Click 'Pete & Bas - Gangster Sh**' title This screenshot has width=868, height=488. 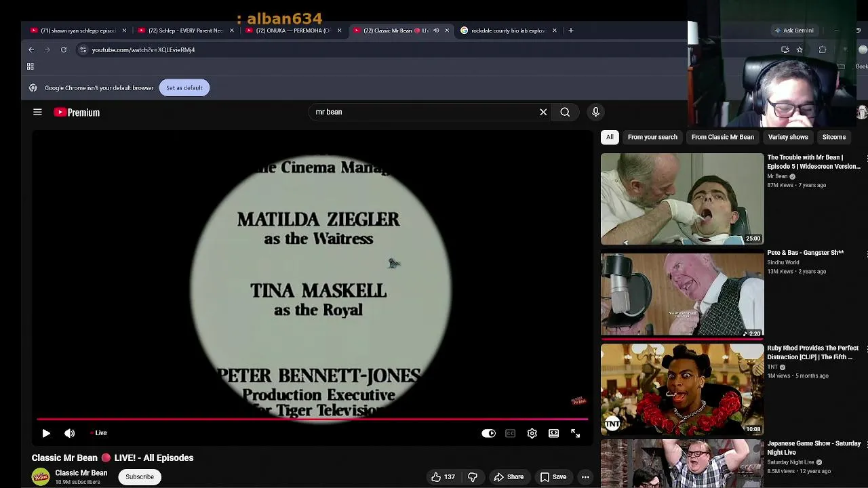(806, 253)
